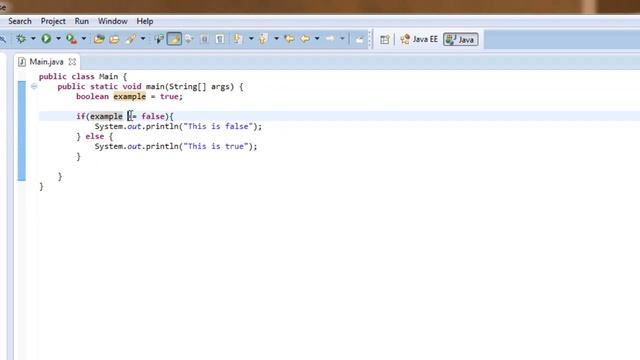Open the Run launch history dropdown arrow
Screen dimensions: 640x360
[58, 39]
